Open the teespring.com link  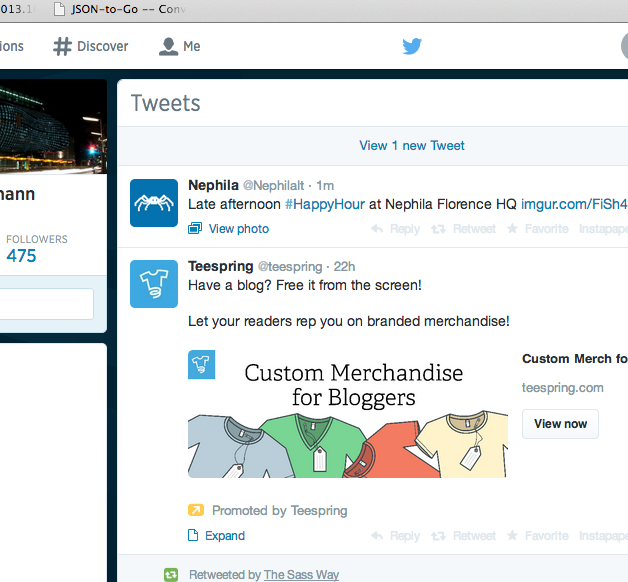pyautogui.click(x=562, y=388)
